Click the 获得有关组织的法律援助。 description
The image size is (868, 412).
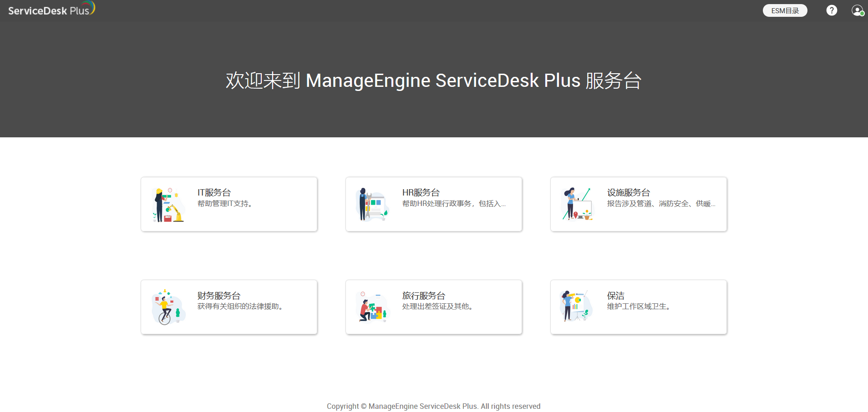click(240, 306)
